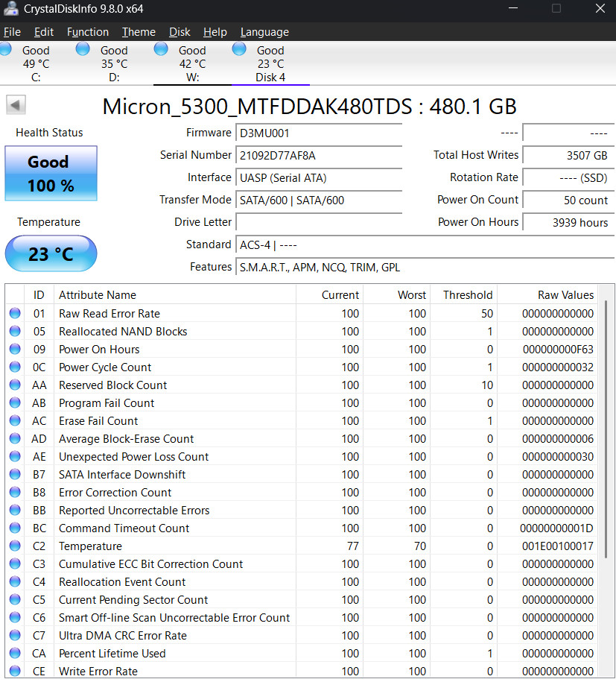Click status icon for Current Pending Sector Count
This screenshot has height=682, width=616.
pos(15,599)
